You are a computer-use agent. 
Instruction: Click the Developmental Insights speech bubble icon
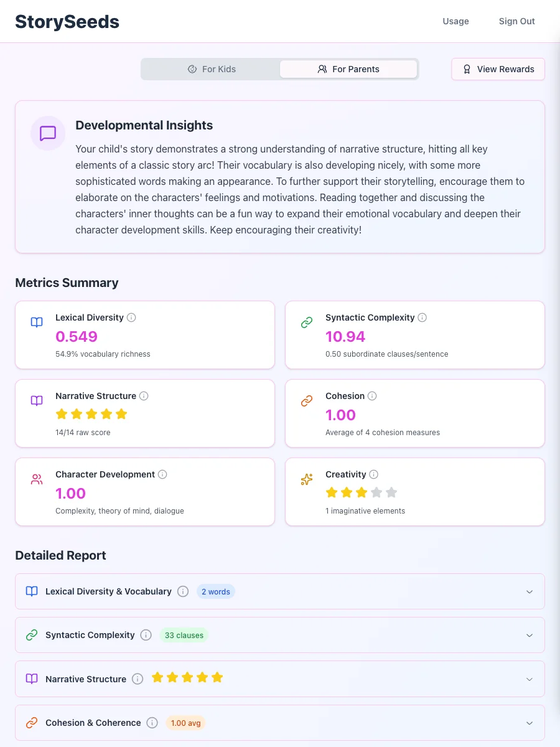[48, 133]
